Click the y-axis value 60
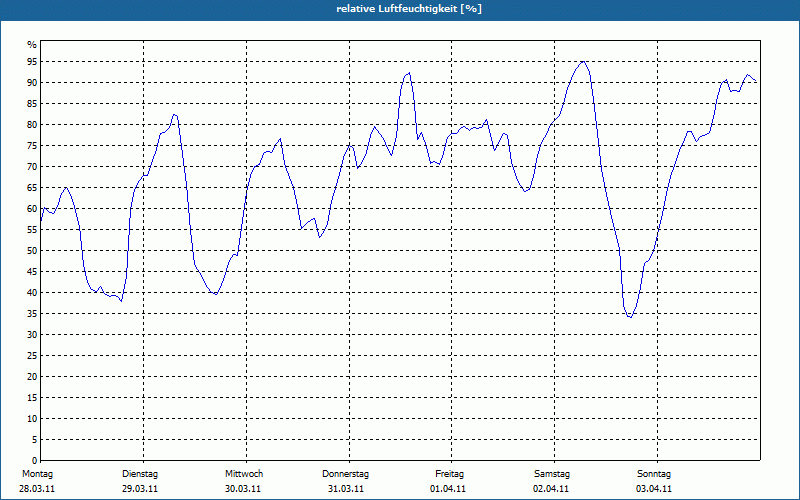This screenshot has height=500, width=800. pos(32,209)
